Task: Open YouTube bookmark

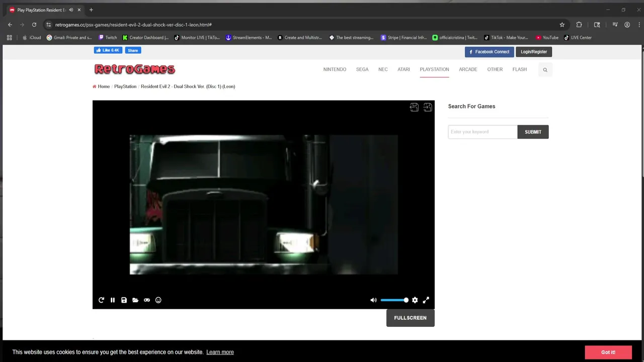Action: pyautogui.click(x=547, y=38)
